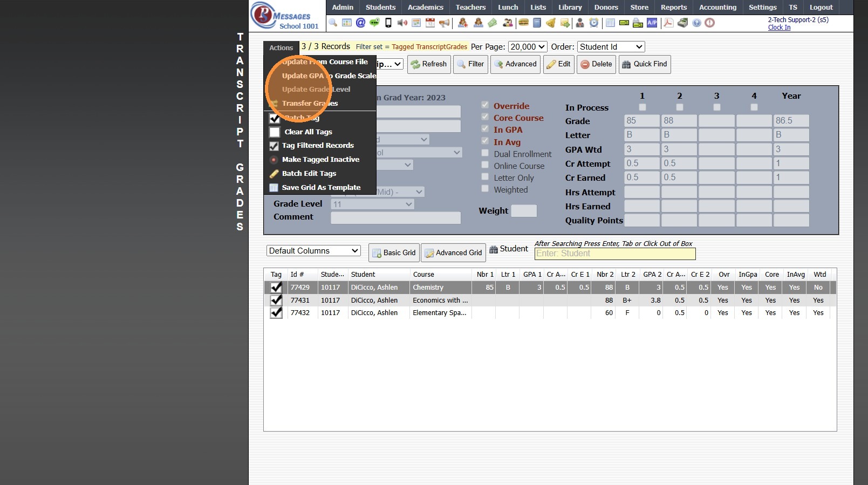Click the Refresh button
This screenshot has height=485, width=868.
429,64
